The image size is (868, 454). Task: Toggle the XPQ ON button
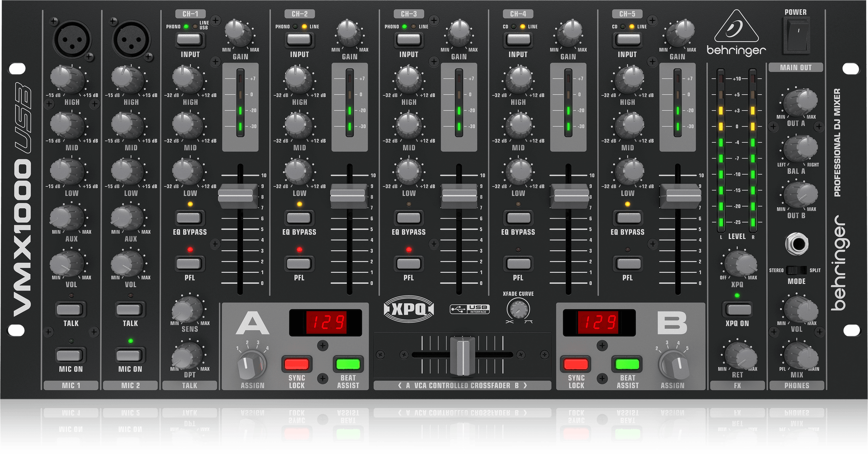coord(738,309)
